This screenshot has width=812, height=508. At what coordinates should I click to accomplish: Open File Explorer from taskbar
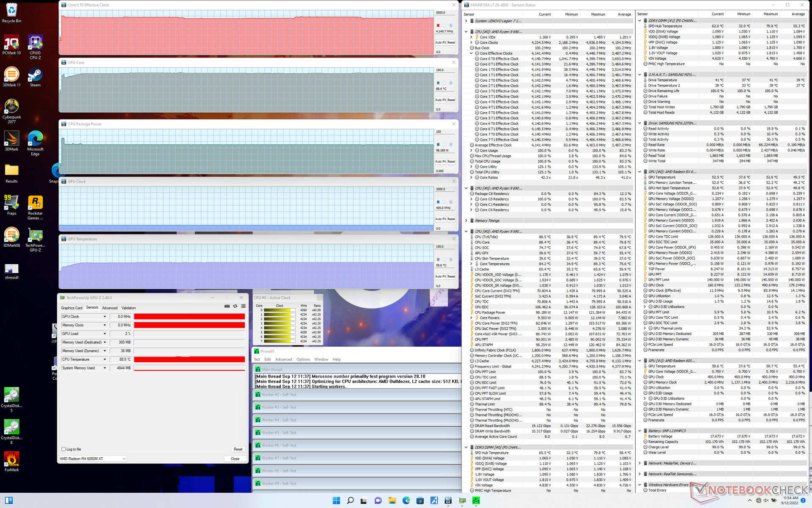pos(392,501)
